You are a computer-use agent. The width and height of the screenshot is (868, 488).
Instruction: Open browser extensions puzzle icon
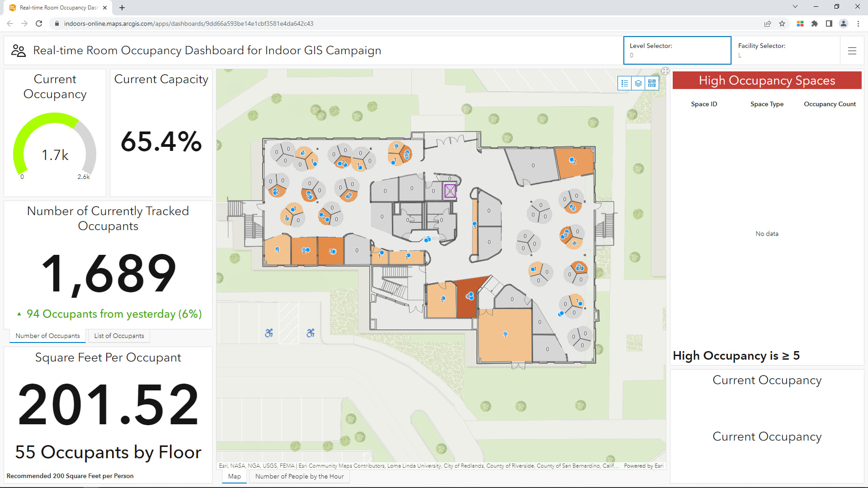coord(814,23)
